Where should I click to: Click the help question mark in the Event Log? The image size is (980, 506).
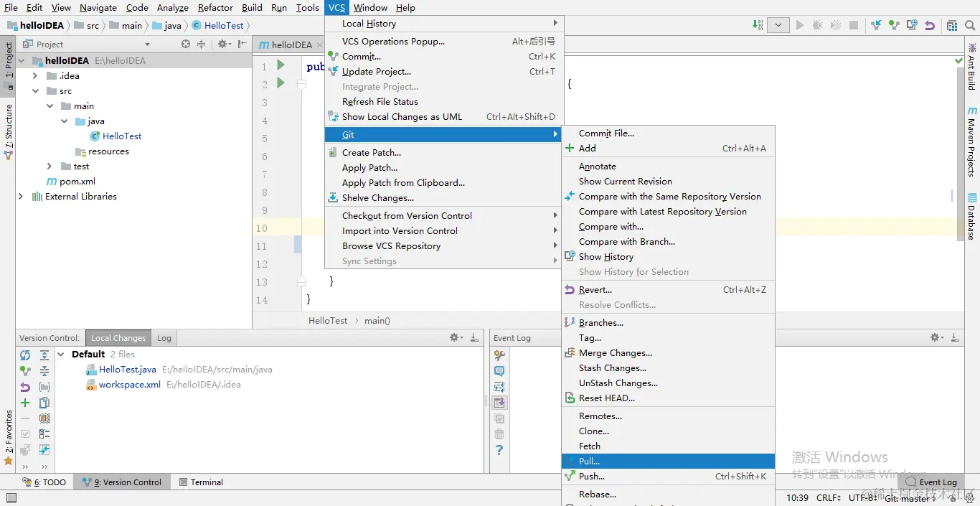(x=499, y=450)
